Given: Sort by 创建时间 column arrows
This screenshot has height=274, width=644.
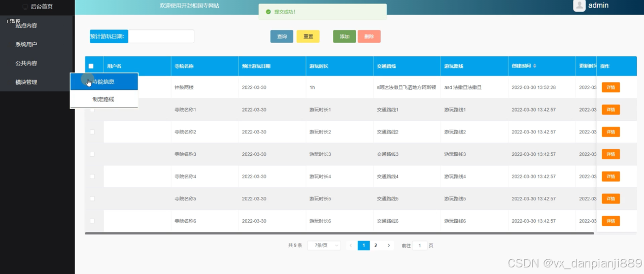Looking at the screenshot, I should pyautogui.click(x=534, y=66).
